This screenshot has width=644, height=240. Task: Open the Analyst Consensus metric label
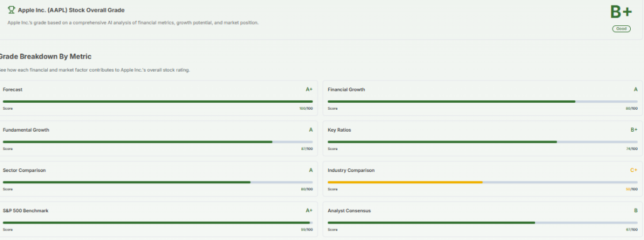point(349,210)
